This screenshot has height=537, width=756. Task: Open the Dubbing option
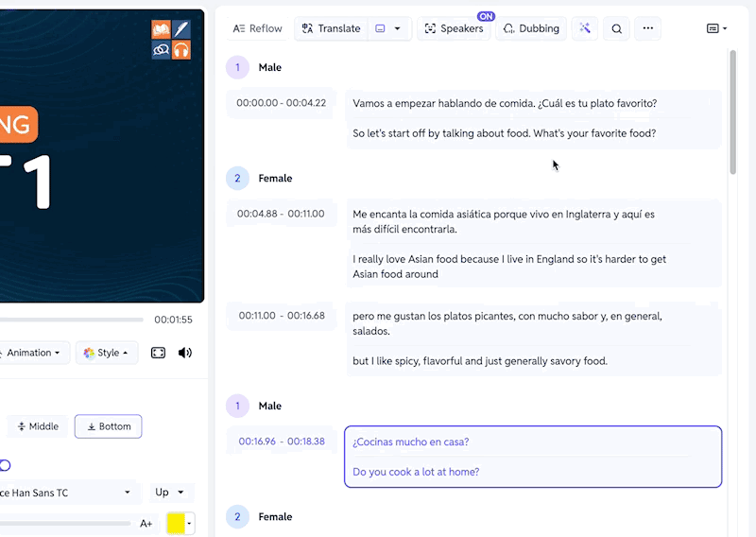coord(531,28)
